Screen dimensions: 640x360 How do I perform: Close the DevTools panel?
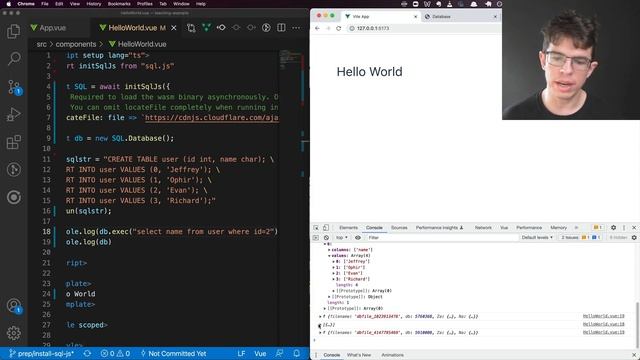[634, 227]
